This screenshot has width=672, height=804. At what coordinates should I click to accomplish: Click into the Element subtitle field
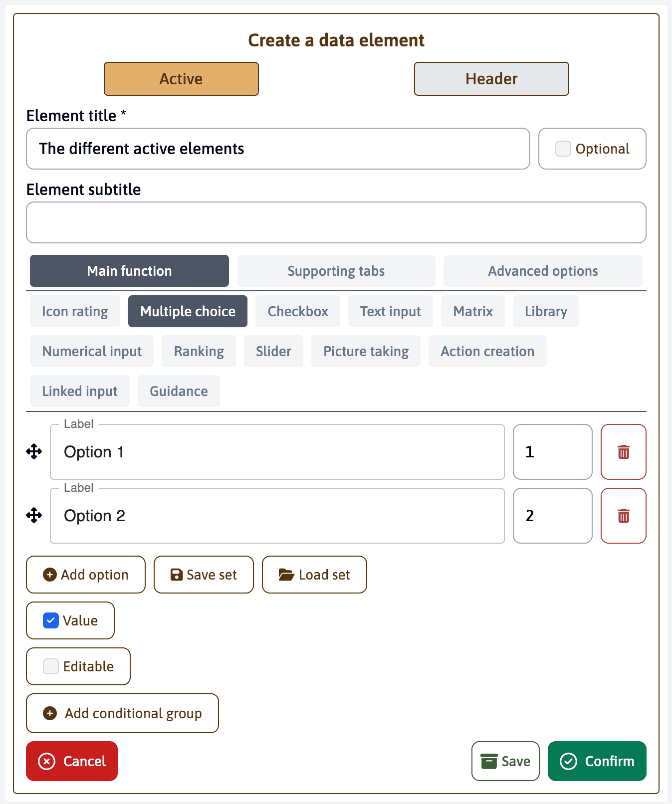coord(336,222)
